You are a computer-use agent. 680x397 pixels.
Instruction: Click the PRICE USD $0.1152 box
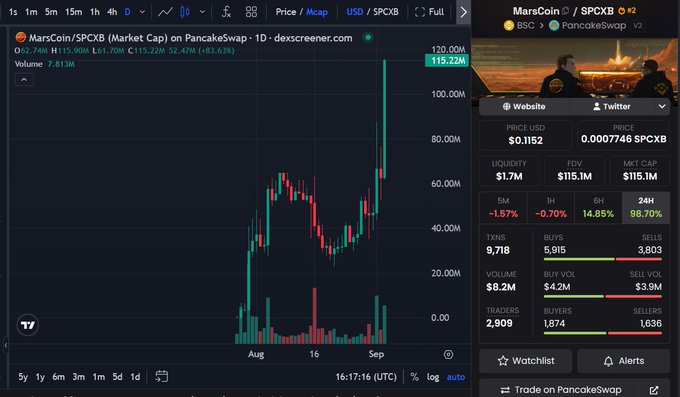coord(525,135)
